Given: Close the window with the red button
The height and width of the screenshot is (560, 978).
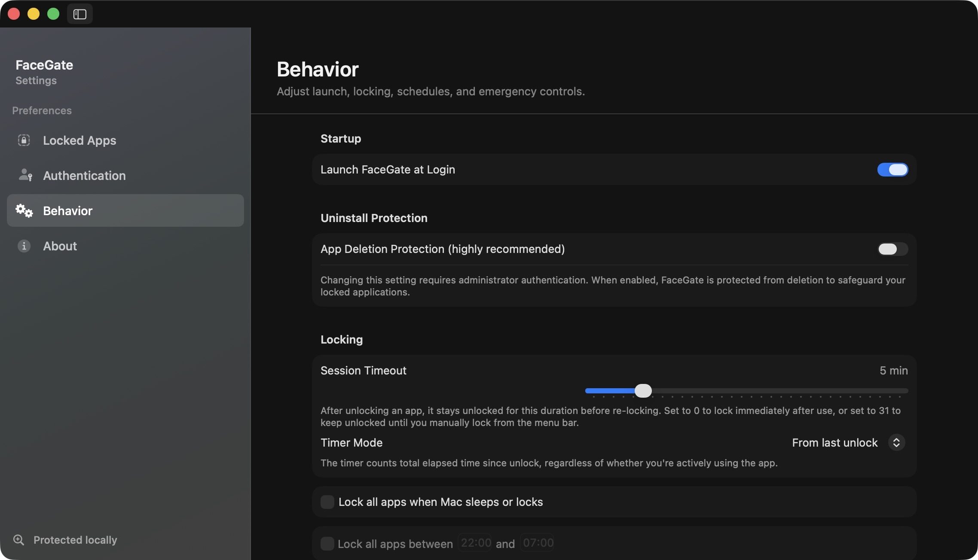Looking at the screenshot, I should coord(14,14).
